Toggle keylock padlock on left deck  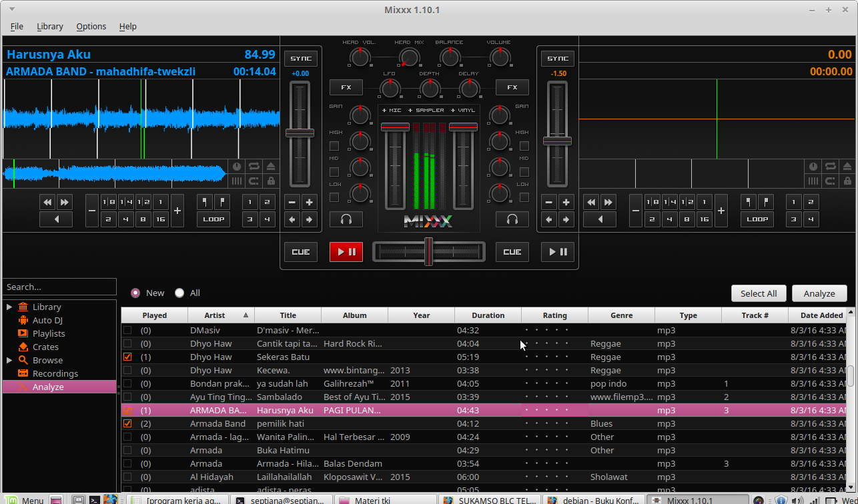pyautogui.click(x=270, y=181)
